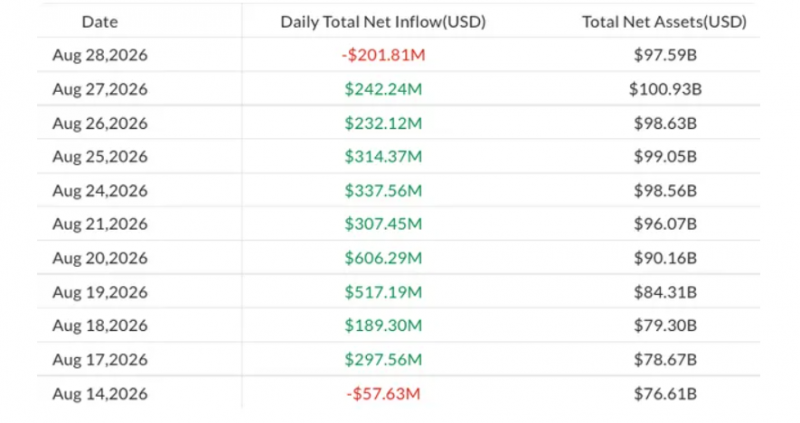Viewport: 800px width, 423px height.
Task: Click the $297.56M inflow value
Action: [x=383, y=360]
